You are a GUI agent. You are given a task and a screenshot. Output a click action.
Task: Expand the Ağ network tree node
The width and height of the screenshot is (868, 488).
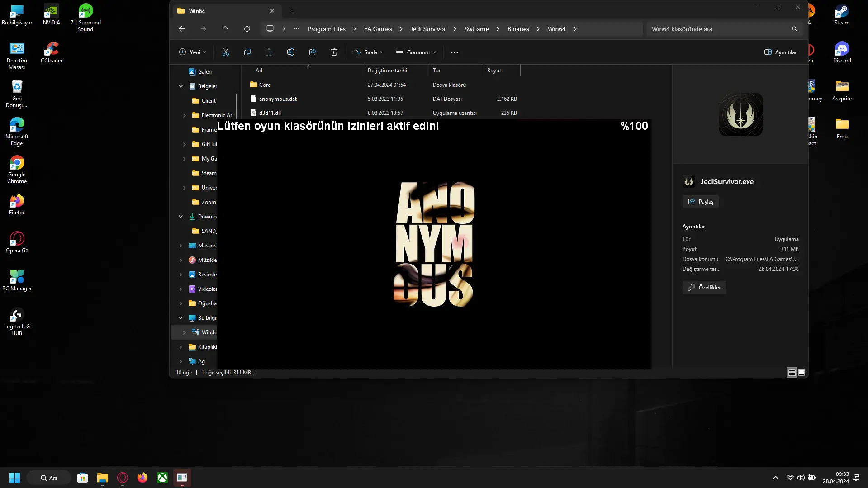coord(181,361)
